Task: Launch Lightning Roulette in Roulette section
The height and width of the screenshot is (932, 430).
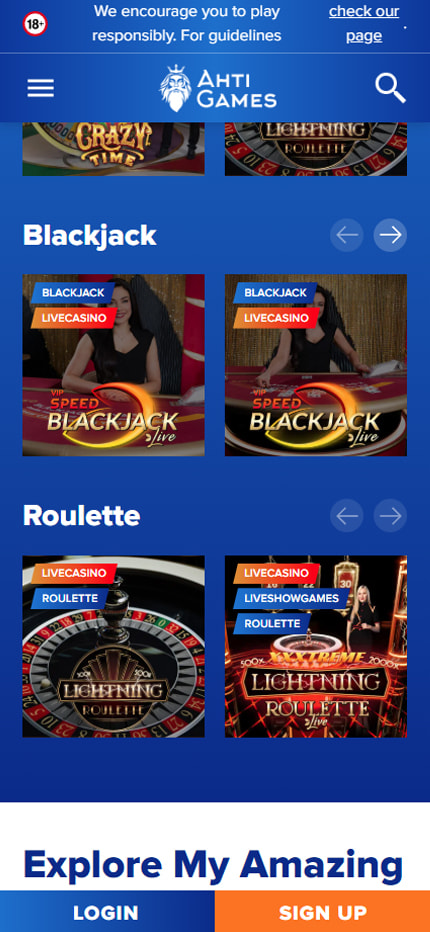Action: [114, 647]
